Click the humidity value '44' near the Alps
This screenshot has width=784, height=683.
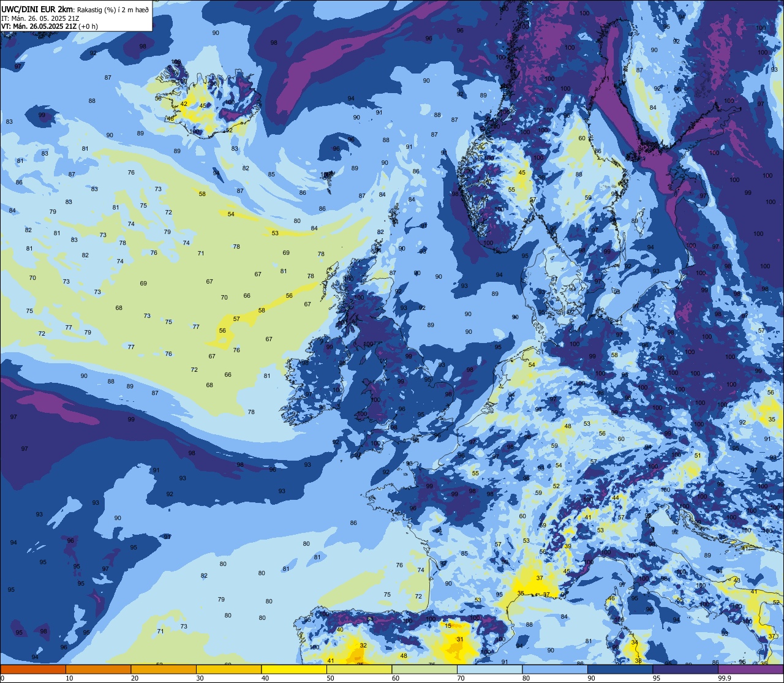tap(616, 497)
